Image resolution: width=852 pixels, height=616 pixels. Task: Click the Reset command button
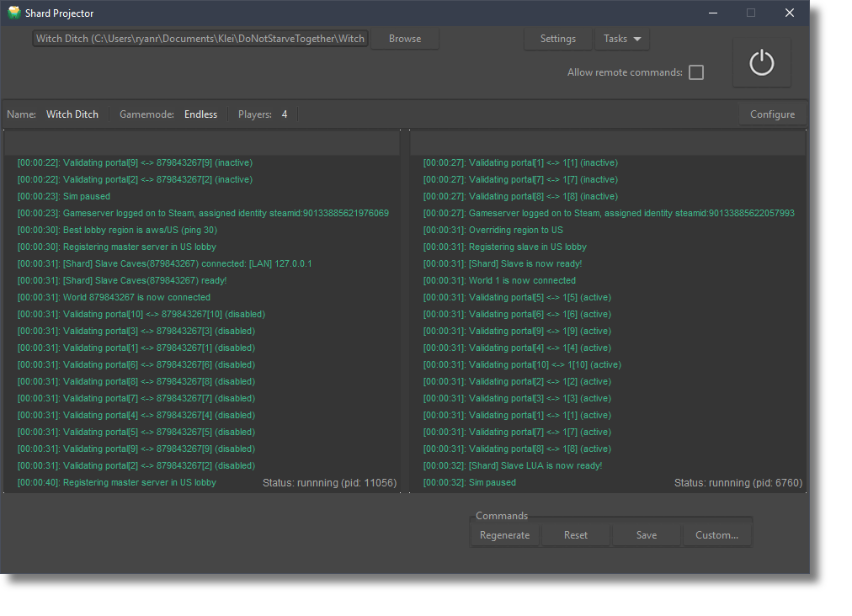(575, 535)
